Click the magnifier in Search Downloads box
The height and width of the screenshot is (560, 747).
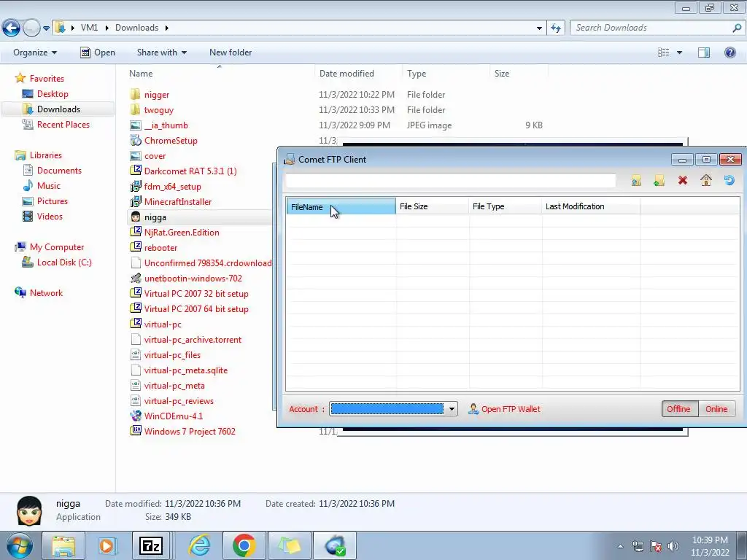click(x=737, y=28)
